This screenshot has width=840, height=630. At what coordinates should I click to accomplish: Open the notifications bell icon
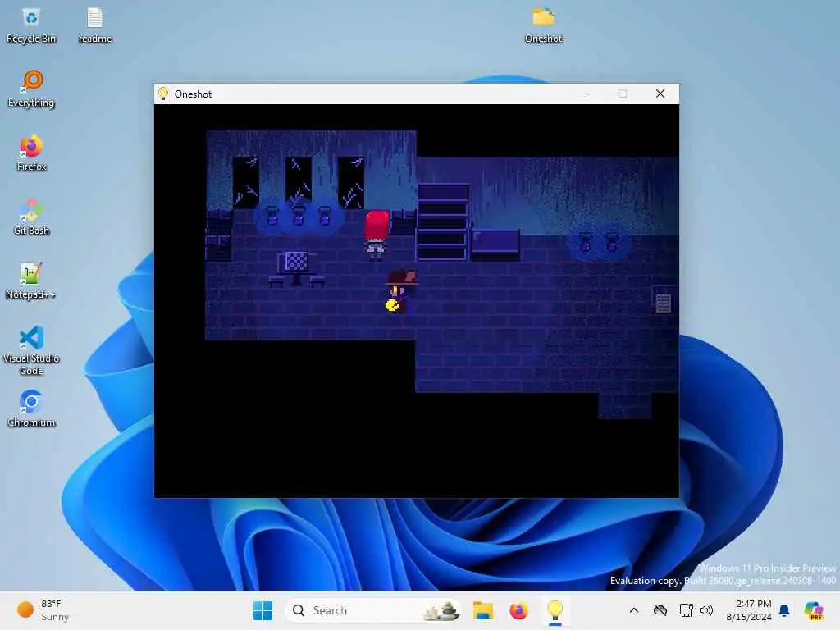click(784, 610)
